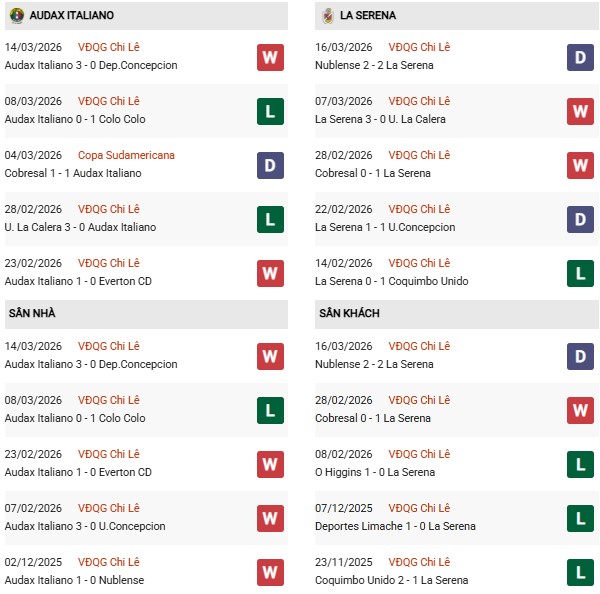Click the D badge for Cobresal 1-1 Audax Italiano
The height and width of the screenshot is (594, 600).
(x=270, y=165)
